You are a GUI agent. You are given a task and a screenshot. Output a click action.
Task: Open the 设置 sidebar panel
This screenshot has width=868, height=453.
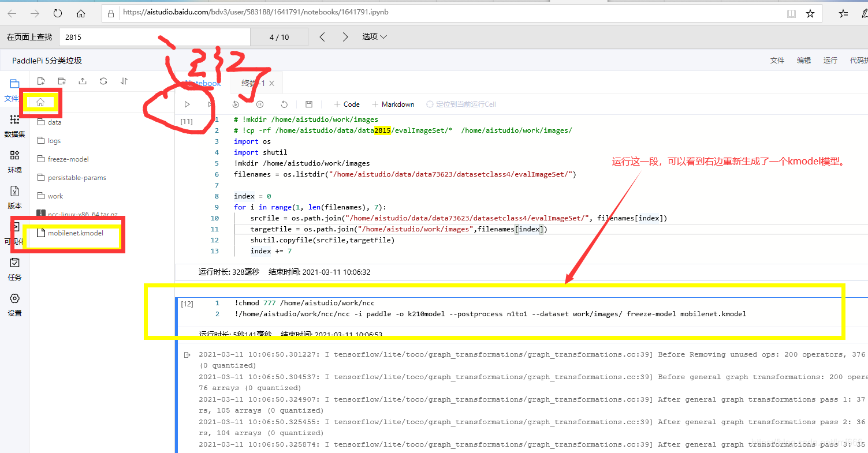tap(14, 305)
